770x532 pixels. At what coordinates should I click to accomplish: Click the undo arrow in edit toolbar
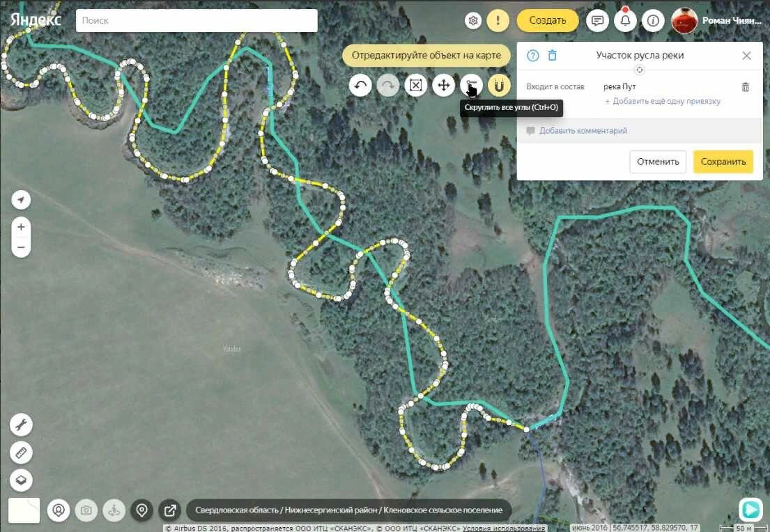pyautogui.click(x=360, y=86)
